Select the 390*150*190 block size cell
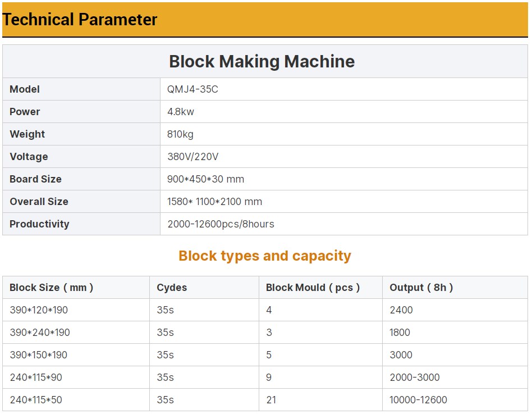Screen dimensions: 532x414 (39, 355)
